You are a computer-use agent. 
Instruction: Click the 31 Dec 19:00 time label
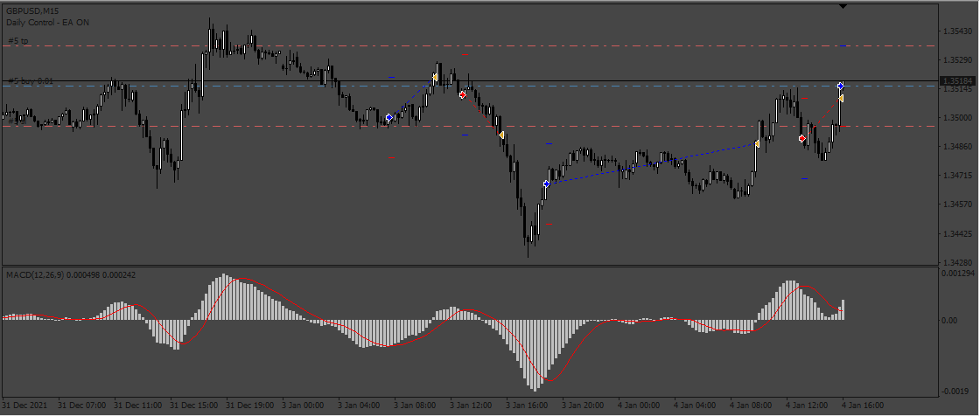pyautogui.click(x=249, y=406)
